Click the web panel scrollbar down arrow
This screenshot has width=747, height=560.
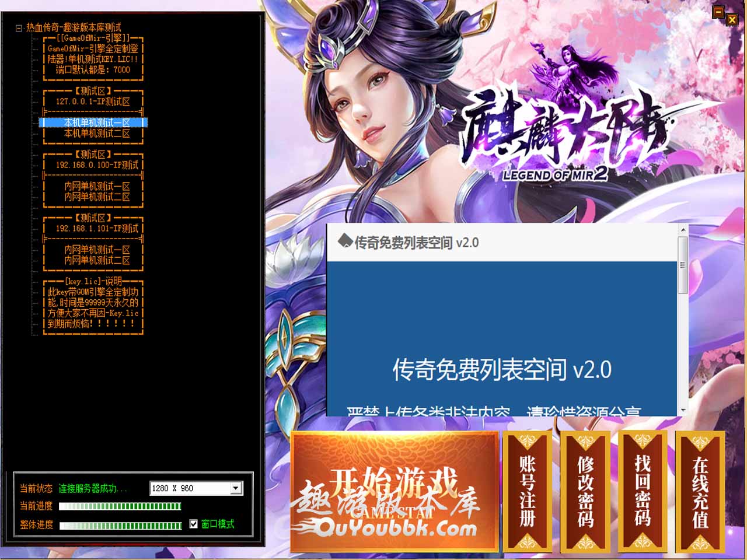pyautogui.click(x=682, y=411)
